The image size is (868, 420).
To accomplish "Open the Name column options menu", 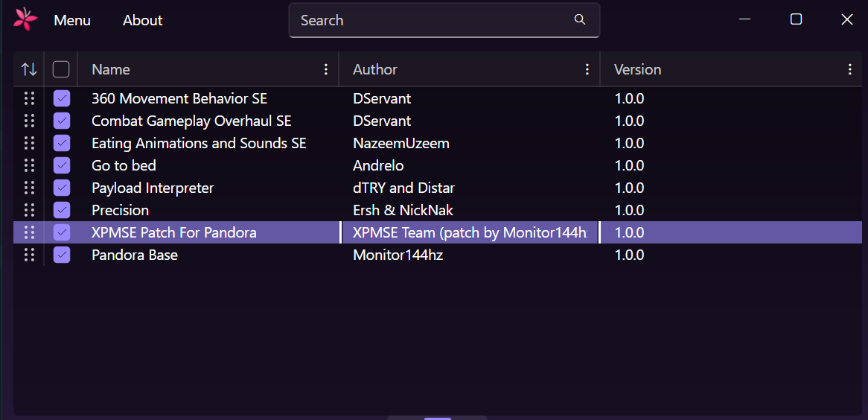I will (325, 69).
